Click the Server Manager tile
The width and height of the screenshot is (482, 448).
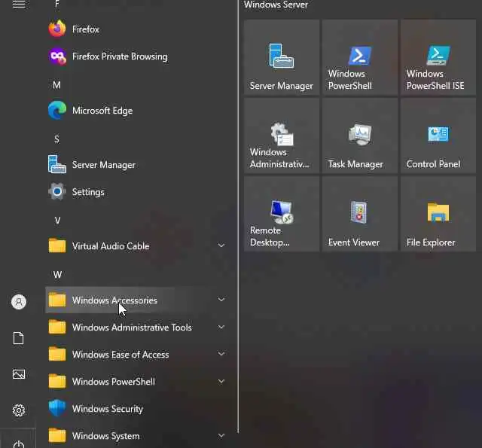(282, 57)
